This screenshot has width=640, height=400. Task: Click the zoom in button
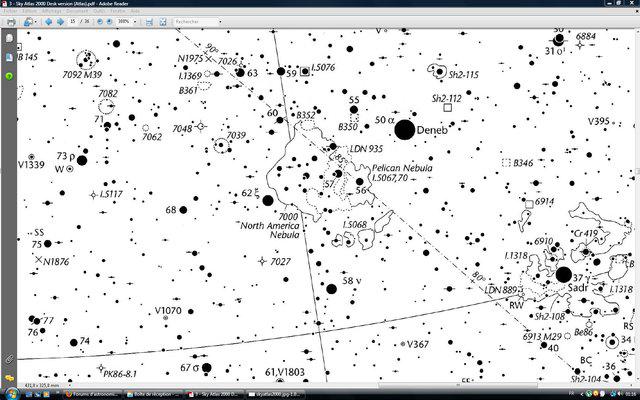click(x=109, y=22)
